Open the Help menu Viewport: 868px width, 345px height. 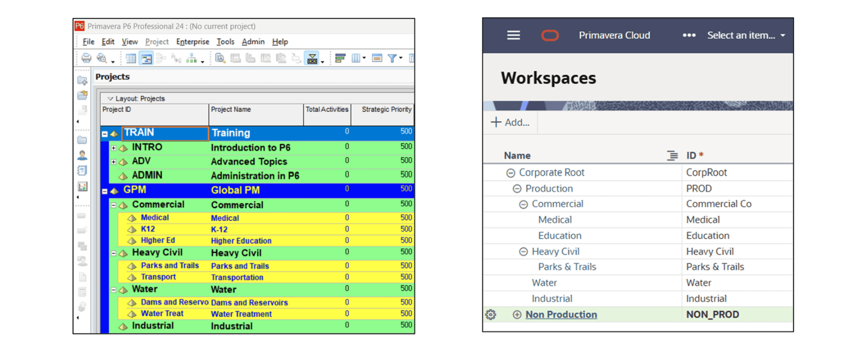280,42
